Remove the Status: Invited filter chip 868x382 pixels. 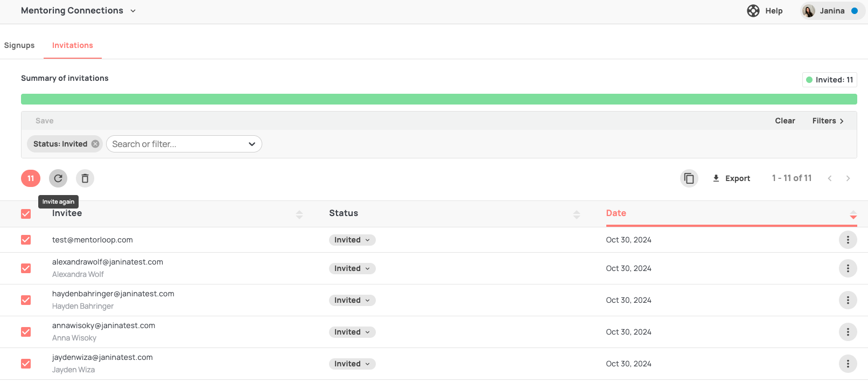[95, 144]
